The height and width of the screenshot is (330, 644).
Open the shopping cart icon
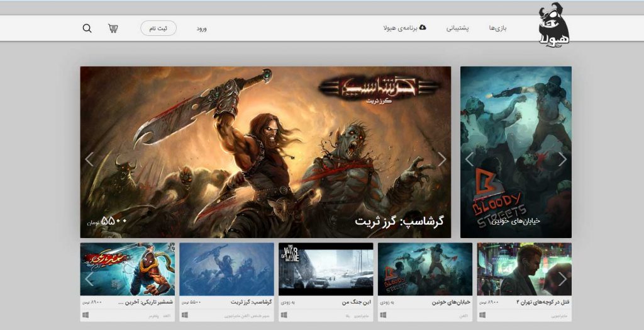[x=113, y=28]
